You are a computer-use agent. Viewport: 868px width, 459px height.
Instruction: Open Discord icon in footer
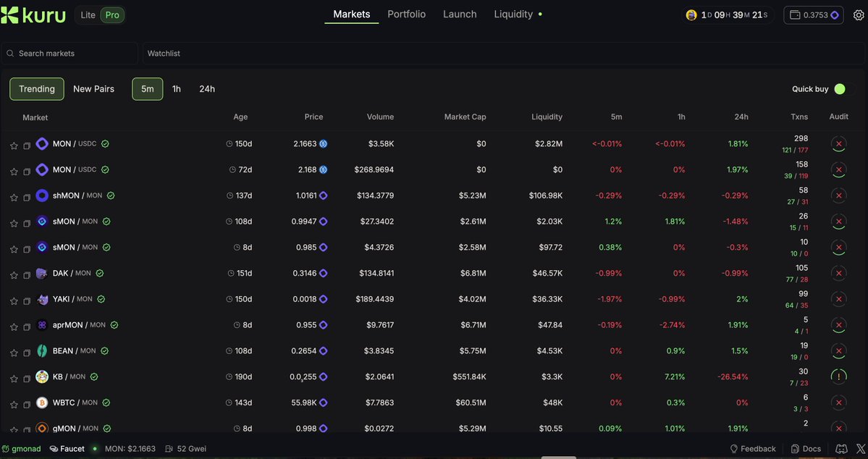click(x=841, y=448)
